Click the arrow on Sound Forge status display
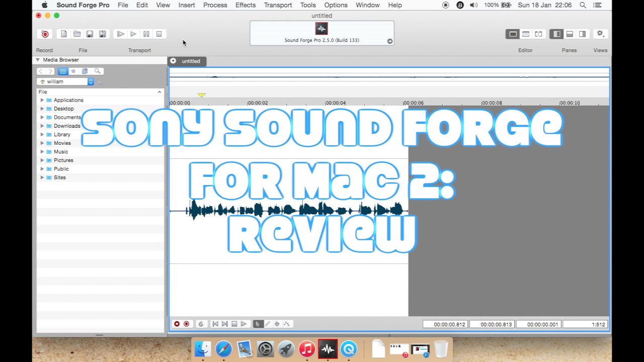Image resolution: width=644 pixels, height=362 pixels. point(389,41)
